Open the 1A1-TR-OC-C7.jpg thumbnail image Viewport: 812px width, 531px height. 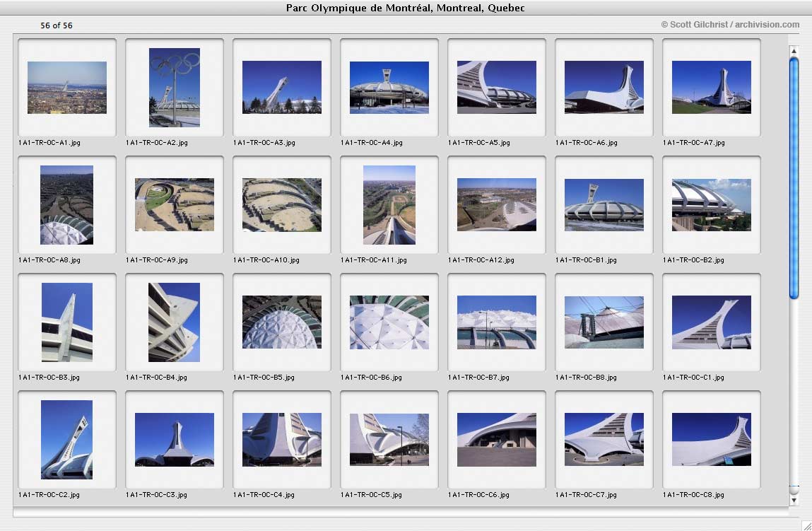[x=604, y=440]
